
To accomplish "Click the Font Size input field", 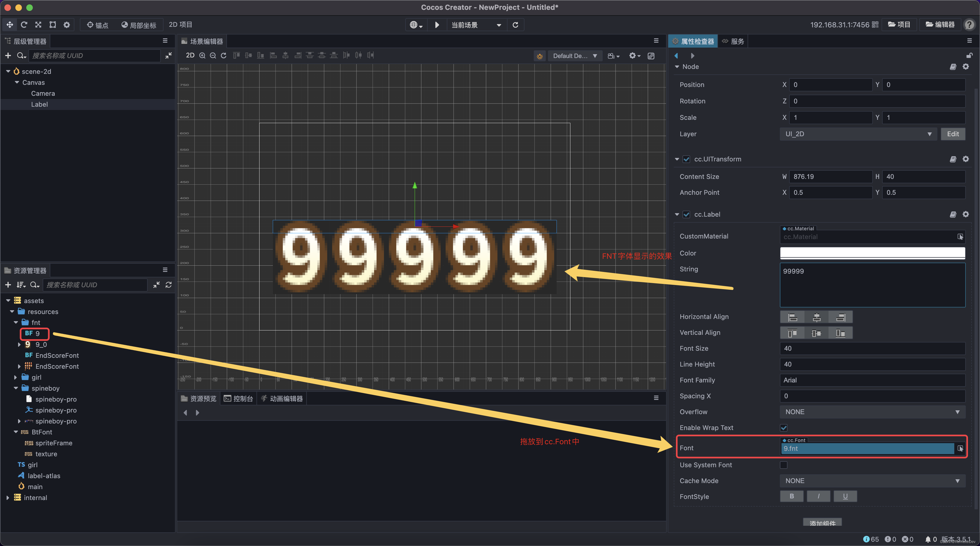I will pyautogui.click(x=872, y=348).
